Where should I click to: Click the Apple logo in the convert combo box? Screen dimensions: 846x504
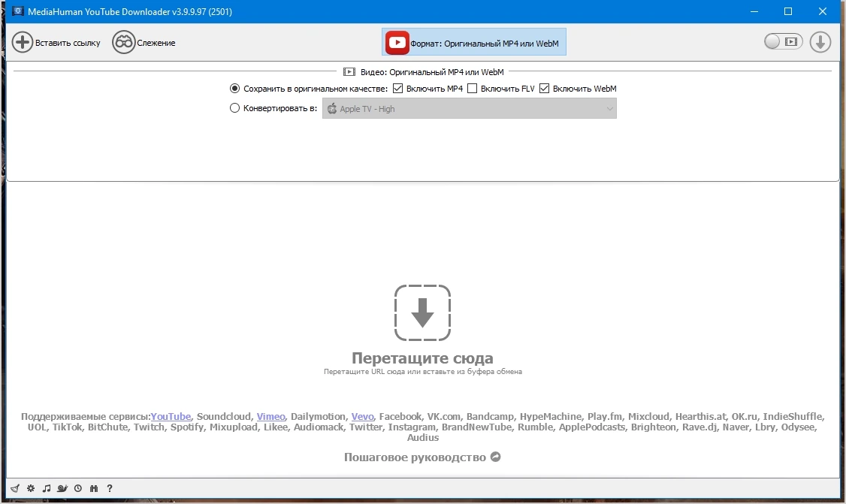[x=332, y=108]
